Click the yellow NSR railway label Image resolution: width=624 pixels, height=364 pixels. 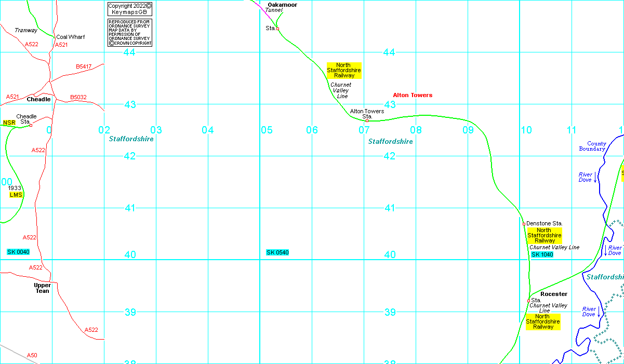click(x=9, y=123)
